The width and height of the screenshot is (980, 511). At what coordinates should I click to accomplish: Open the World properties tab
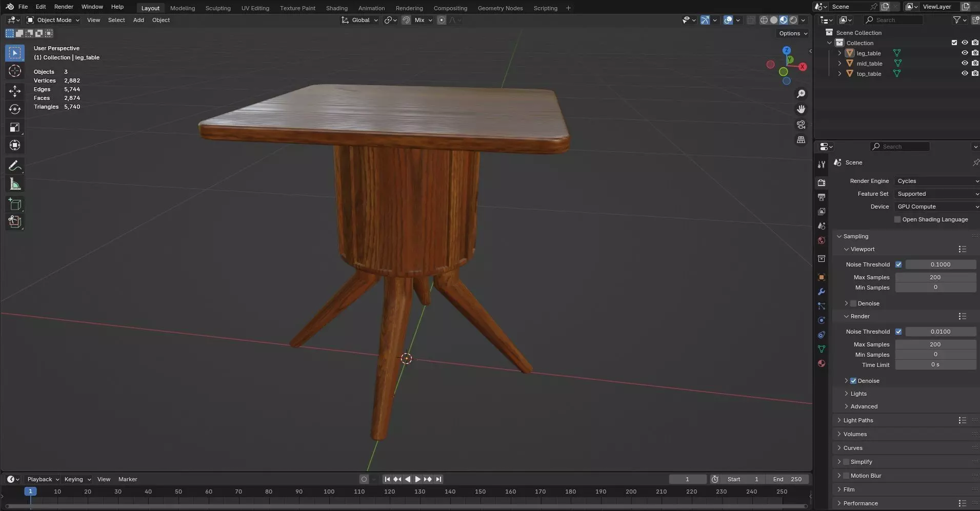point(822,240)
